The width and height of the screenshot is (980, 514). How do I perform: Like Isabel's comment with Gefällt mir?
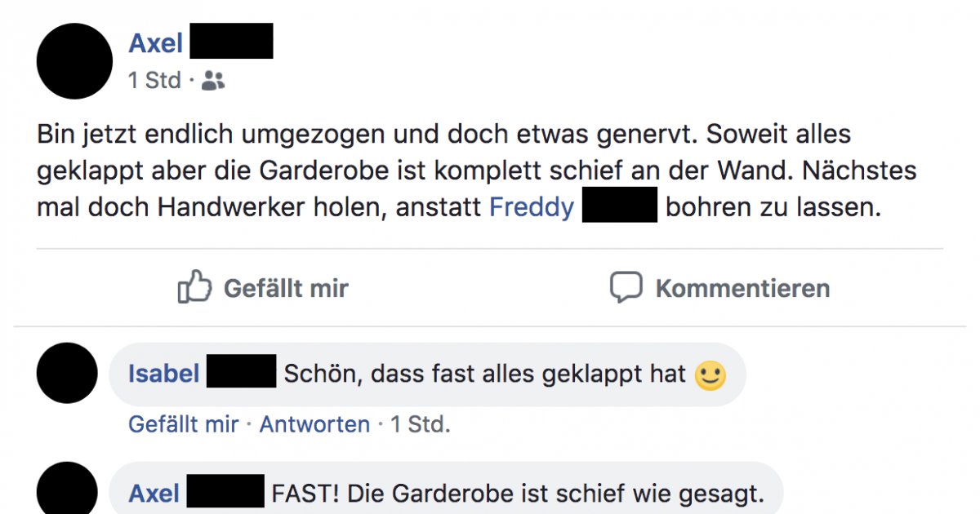point(184,424)
